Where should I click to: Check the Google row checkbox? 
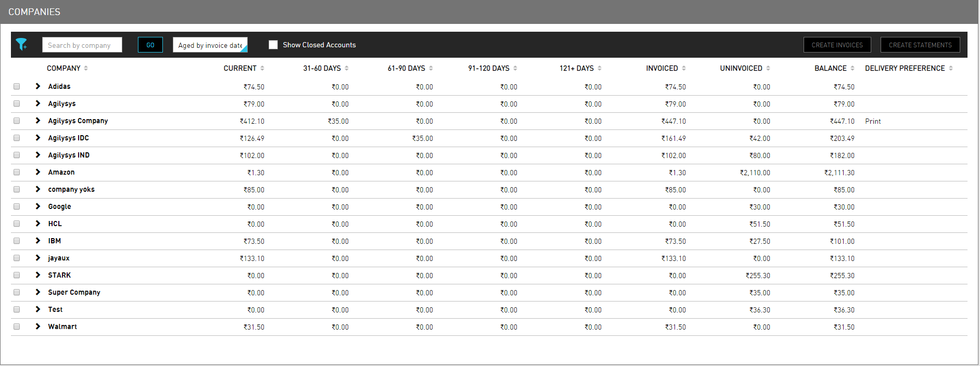17,206
